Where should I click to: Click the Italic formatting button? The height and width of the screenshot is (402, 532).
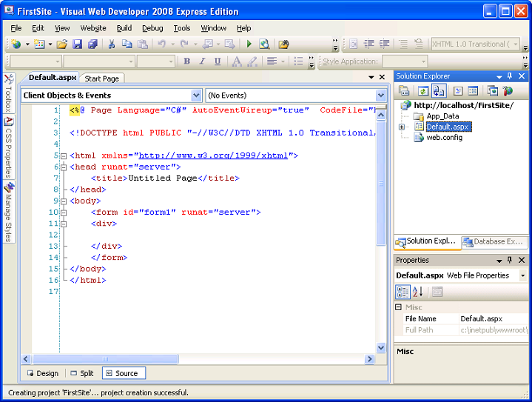pyautogui.click(x=202, y=61)
